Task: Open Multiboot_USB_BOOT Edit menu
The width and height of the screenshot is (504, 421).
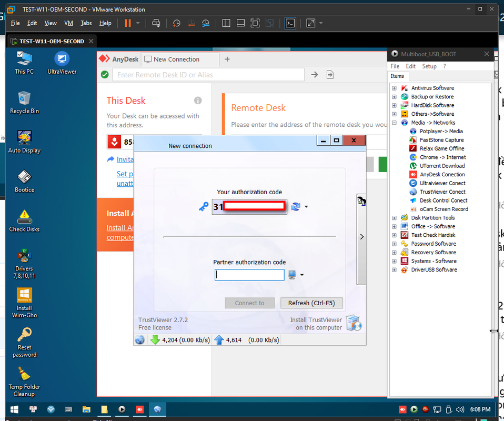Action: tap(410, 66)
